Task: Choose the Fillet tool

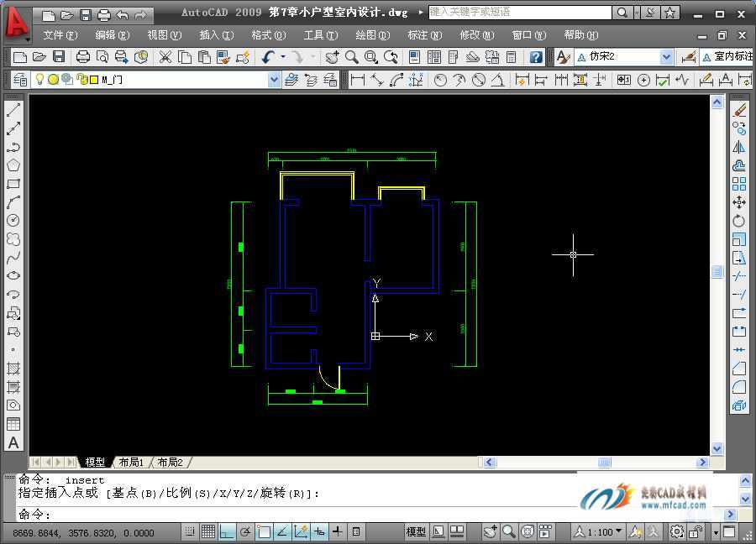Action: tap(739, 387)
